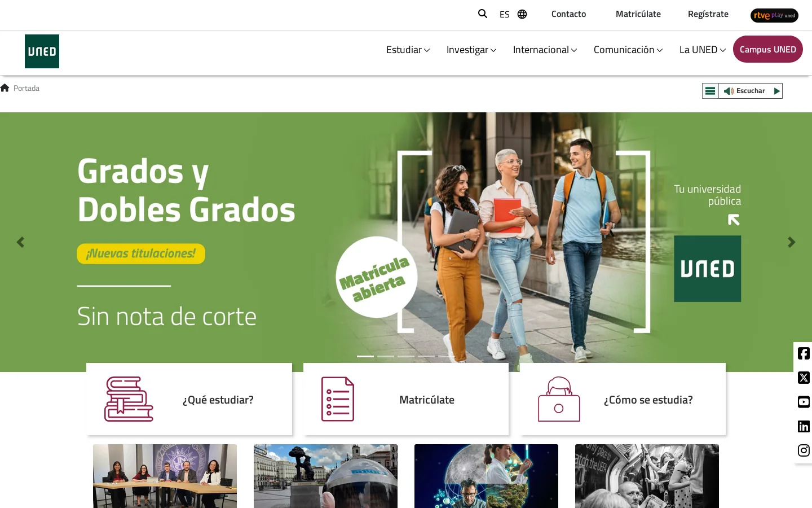Viewport: 812px width, 508px height.
Task: Click Matrícula abierta round badge
Action: (x=376, y=277)
